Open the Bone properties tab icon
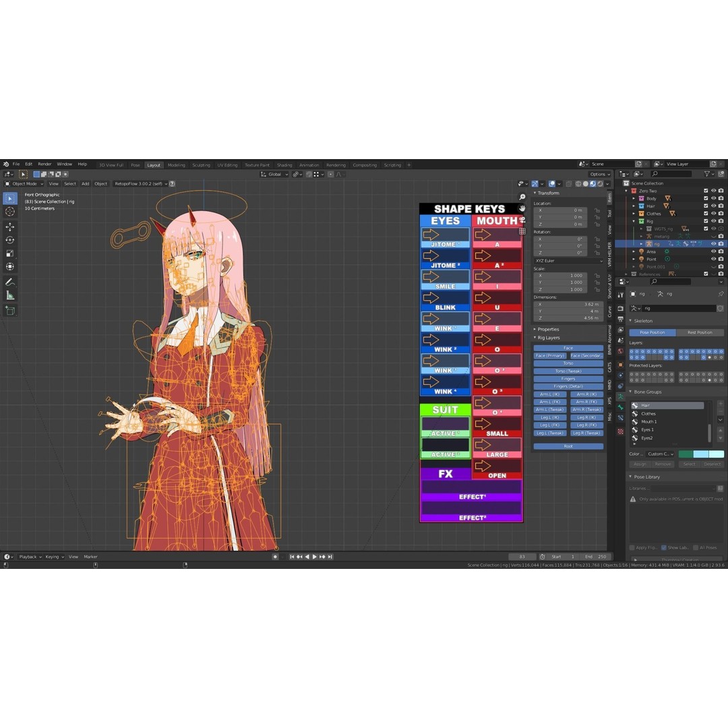This screenshot has width=728, height=728. click(x=621, y=407)
